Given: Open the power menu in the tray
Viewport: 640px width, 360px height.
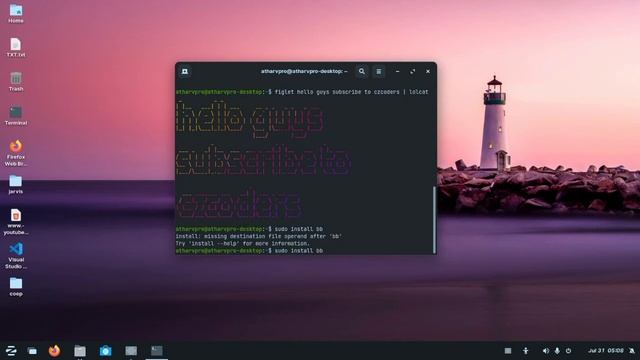Looking at the screenshot, I should click(568, 351).
